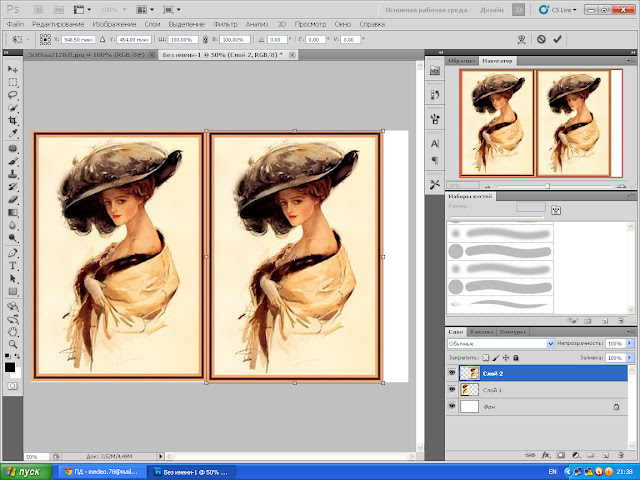This screenshot has height=480, width=640.
Task: Select the Lasso tool
Action: (13, 96)
